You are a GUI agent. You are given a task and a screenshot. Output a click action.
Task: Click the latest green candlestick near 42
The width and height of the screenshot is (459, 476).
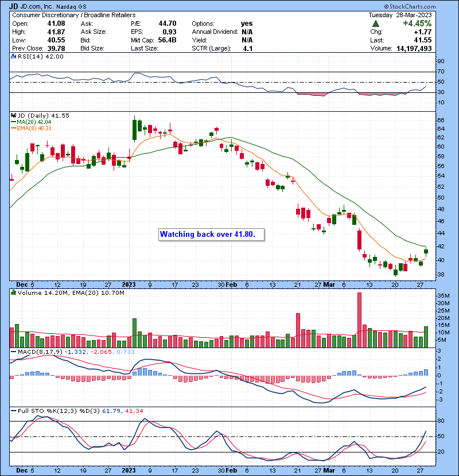coord(426,251)
